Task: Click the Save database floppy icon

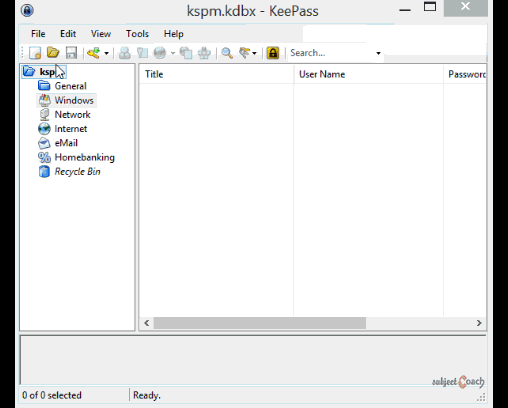Action: [x=71, y=53]
